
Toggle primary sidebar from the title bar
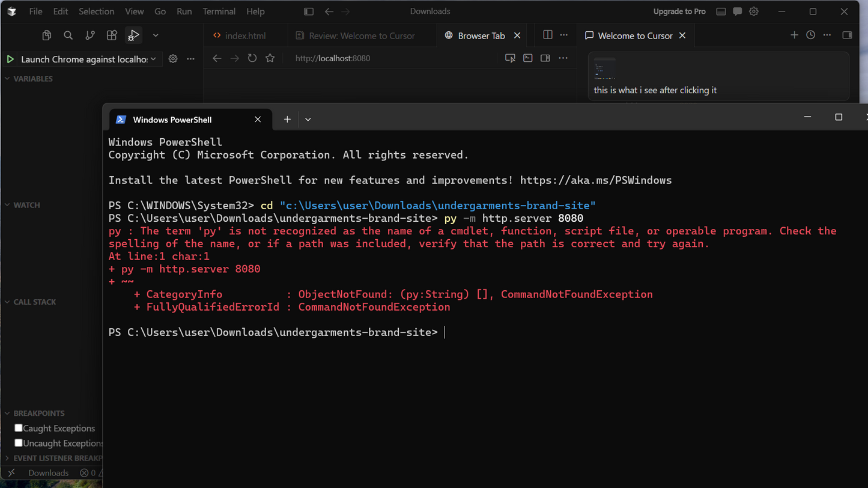(x=309, y=11)
